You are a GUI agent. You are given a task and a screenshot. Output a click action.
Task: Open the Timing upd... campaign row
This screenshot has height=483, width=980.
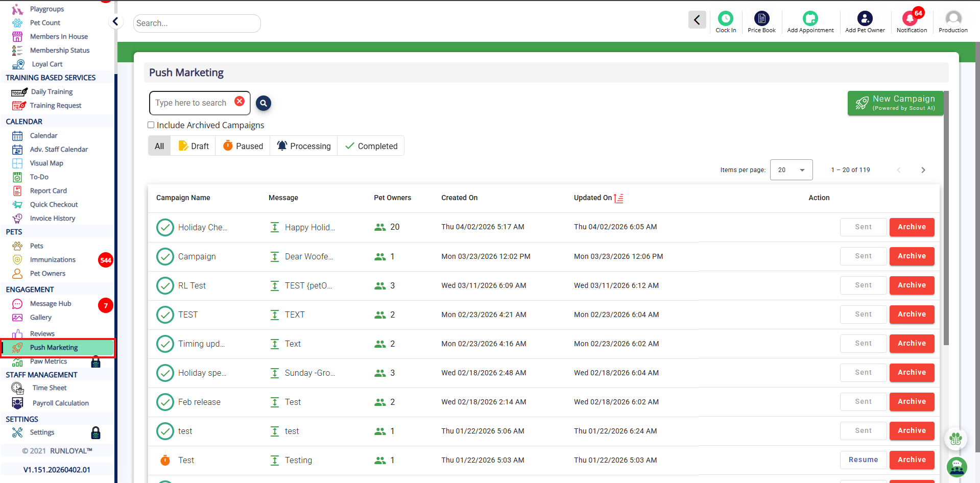pos(543,344)
